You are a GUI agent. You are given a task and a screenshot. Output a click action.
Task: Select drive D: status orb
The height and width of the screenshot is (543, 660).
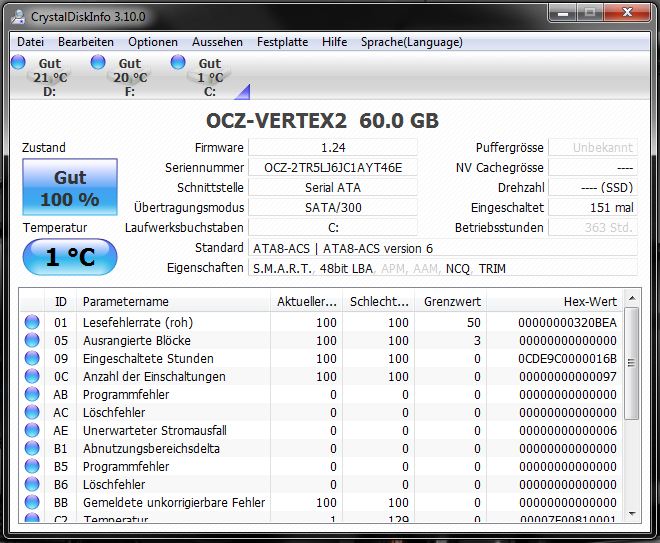[x=18, y=62]
